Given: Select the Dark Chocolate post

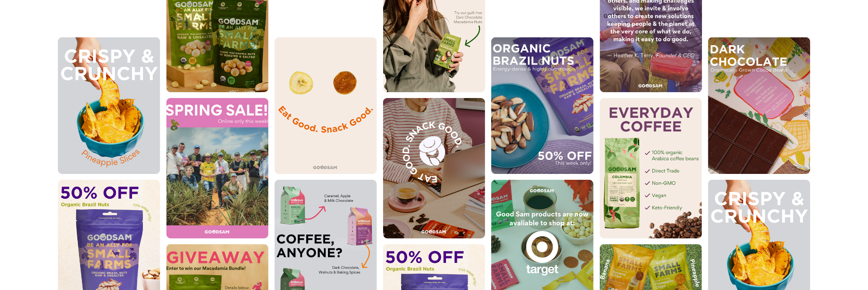Looking at the screenshot, I should point(759,105).
